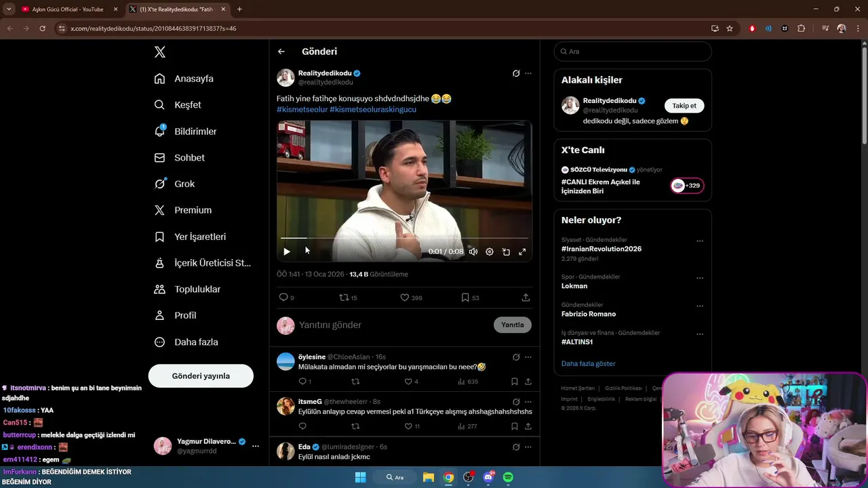Open more options for Lokman trend
This screenshot has width=868, height=488.
click(x=700, y=278)
